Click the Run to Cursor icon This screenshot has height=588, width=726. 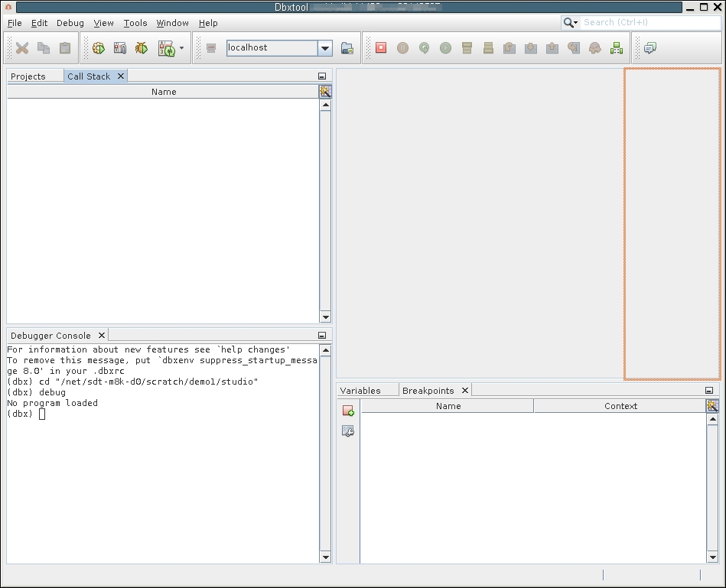574,47
